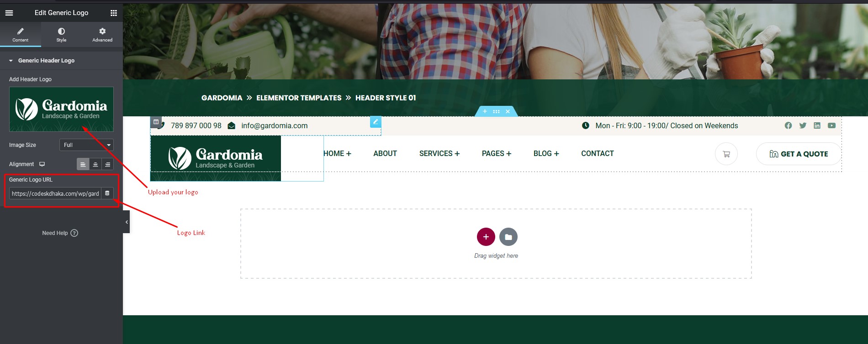This screenshot has height=344, width=868.
Task: Open the ABOUT menu item
Action: point(385,154)
